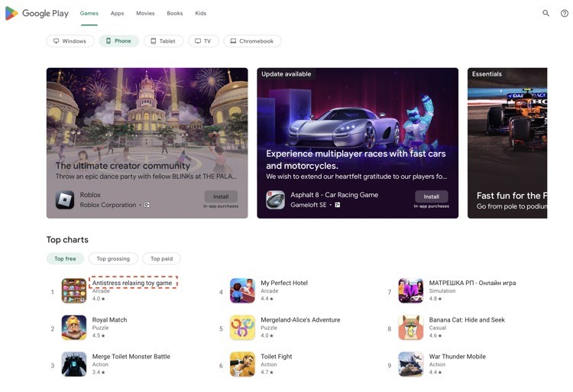Switch to the Kids tab

[x=201, y=13]
